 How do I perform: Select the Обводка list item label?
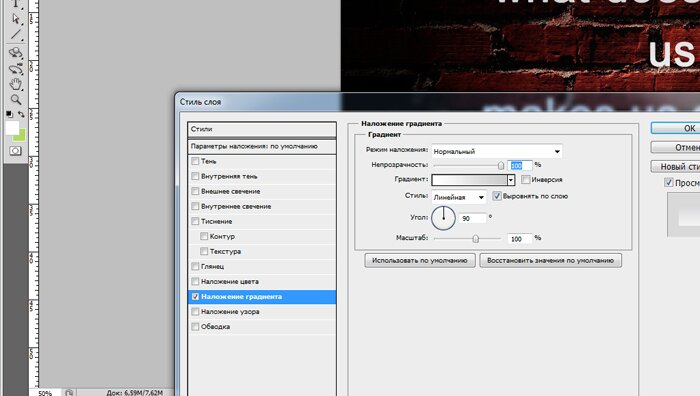pos(216,327)
